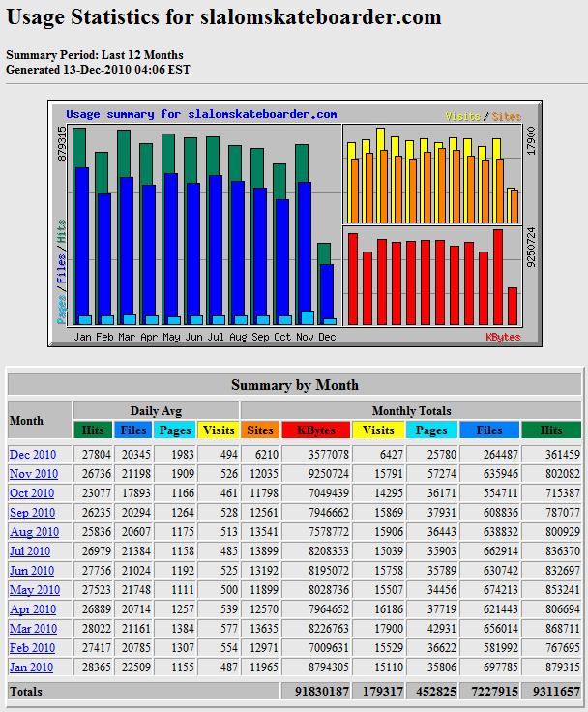Viewport: 588px width, 712px height.
Task: Open the Apr 2010 monthly report
Action: click(x=33, y=609)
